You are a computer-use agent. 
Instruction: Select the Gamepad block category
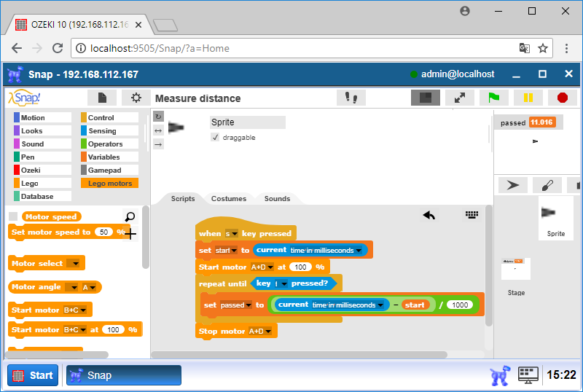109,170
